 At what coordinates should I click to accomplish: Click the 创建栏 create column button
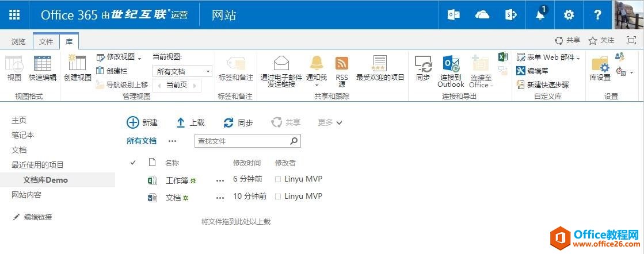coord(112,71)
